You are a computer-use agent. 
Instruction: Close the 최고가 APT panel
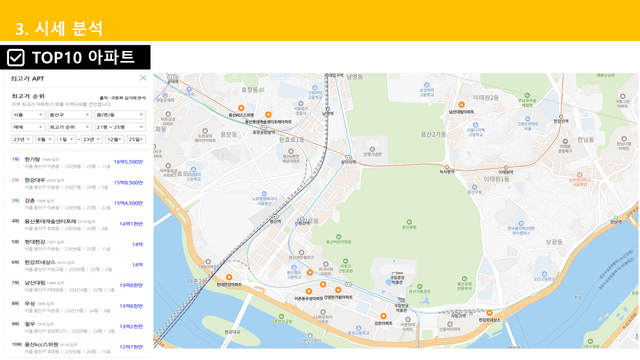tap(143, 78)
